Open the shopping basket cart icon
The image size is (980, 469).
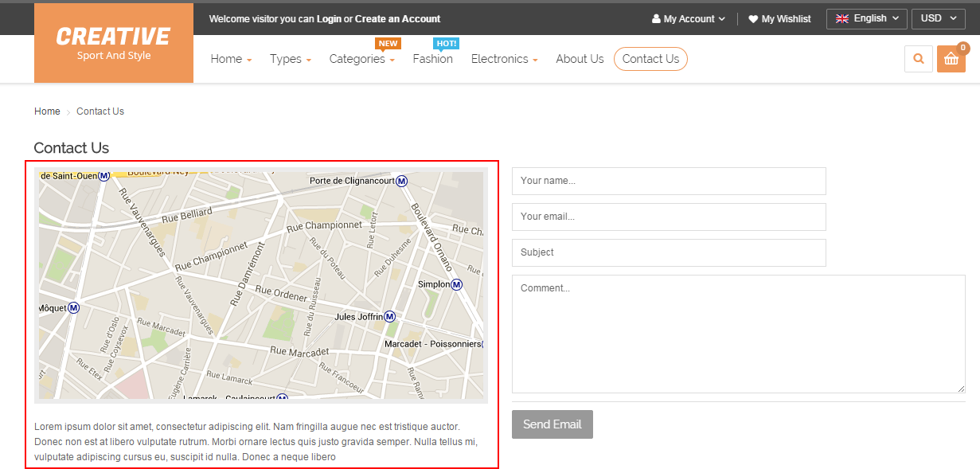951,59
